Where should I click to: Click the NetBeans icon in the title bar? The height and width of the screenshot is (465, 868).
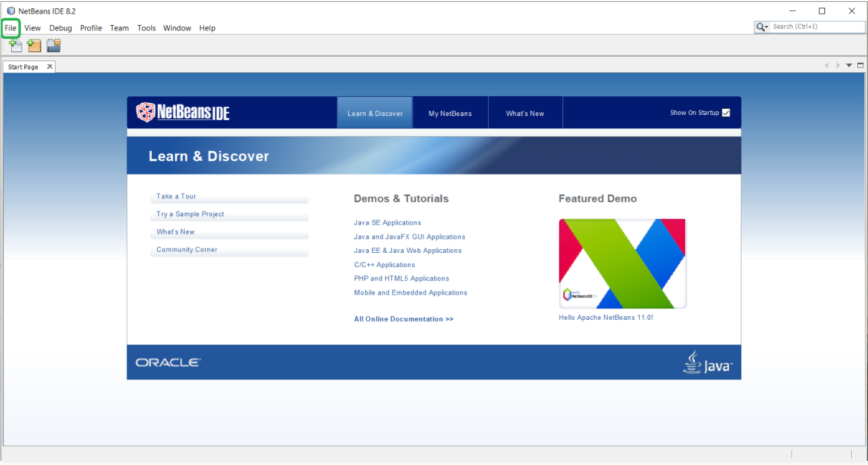[10, 10]
